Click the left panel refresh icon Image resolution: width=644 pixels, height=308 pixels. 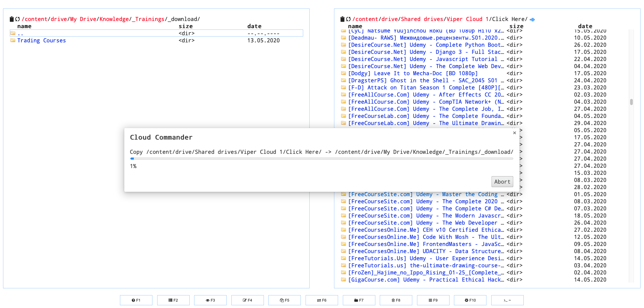pyautogui.click(x=18, y=19)
